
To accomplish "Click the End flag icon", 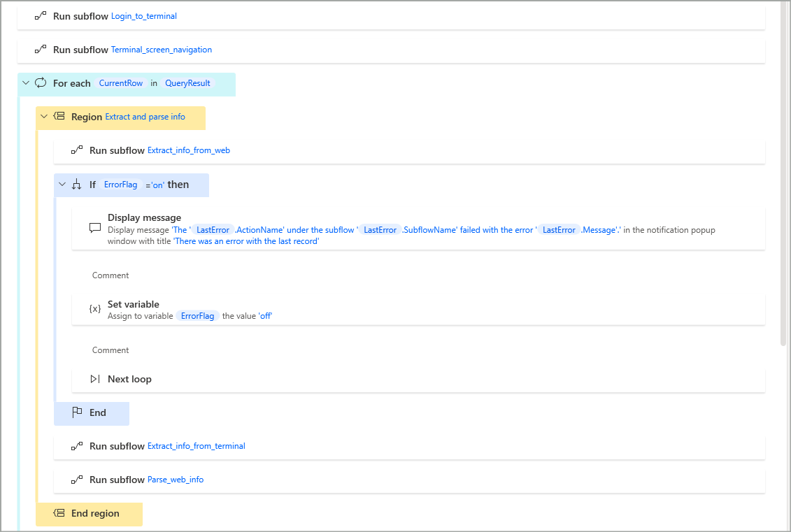I will 77,412.
